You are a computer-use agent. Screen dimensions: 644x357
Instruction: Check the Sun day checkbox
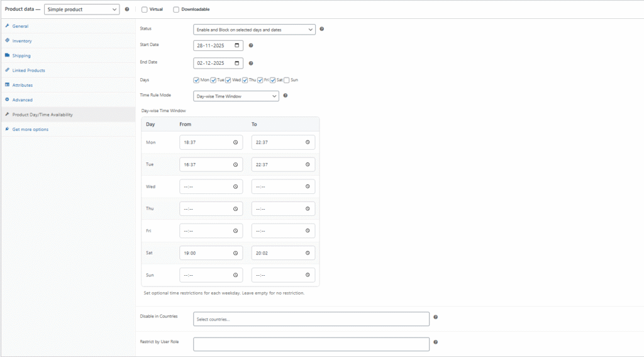click(x=287, y=80)
